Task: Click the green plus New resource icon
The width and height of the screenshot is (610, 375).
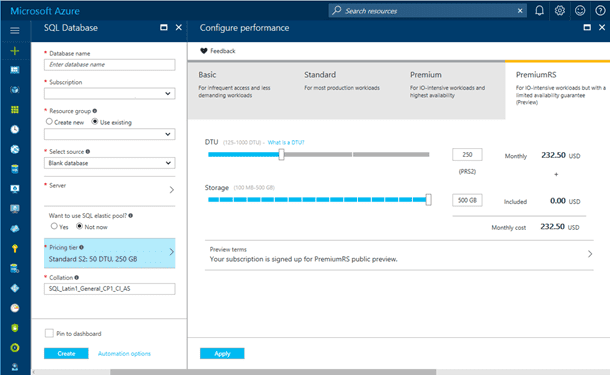Action: [15, 51]
